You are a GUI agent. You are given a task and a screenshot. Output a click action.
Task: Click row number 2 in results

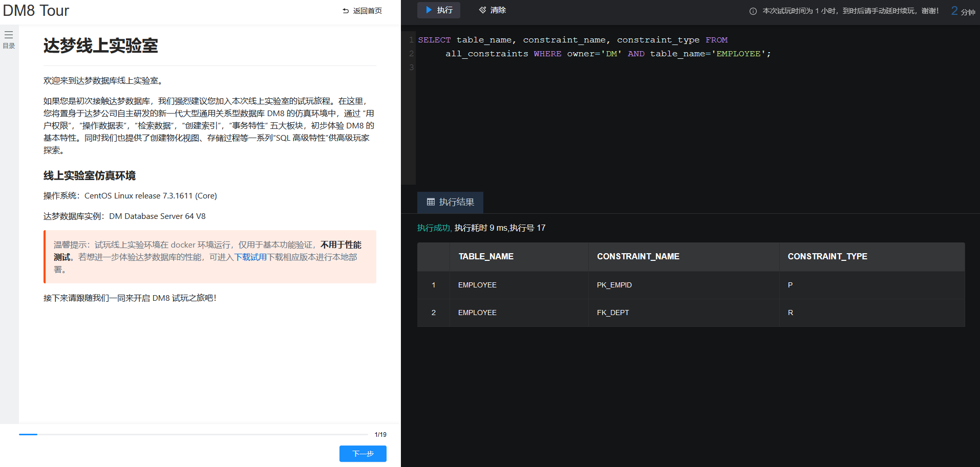(x=434, y=313)
